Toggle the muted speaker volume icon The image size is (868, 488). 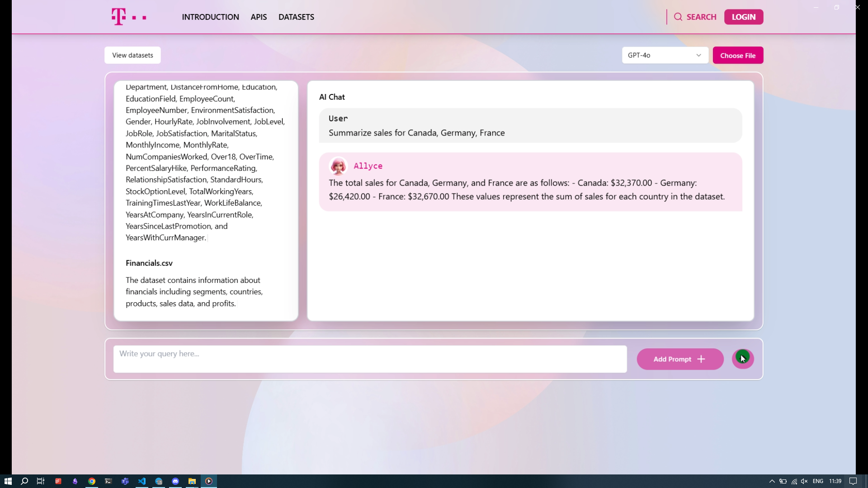804,481
